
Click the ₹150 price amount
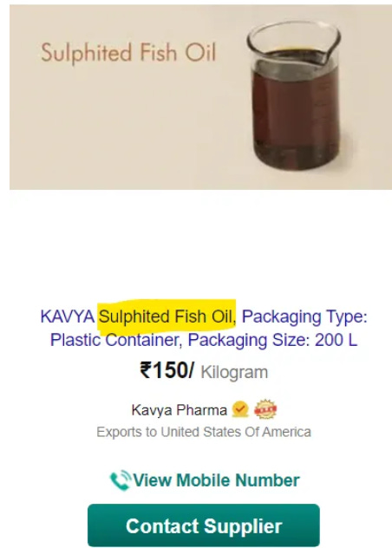(167, 370)
